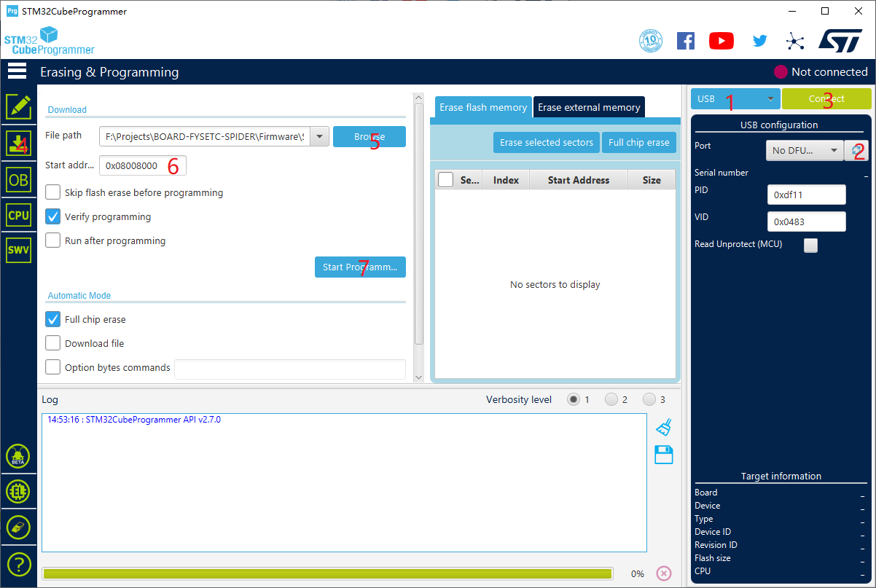876x588 pixels.
Task: Click the download panel vertical scrollbar
Action: click(x=418, y=224)
